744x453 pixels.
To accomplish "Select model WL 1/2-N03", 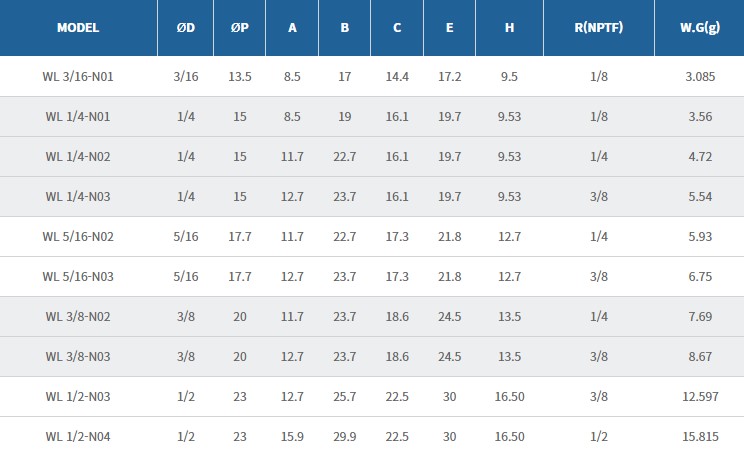I will pyautogui.click(x=78, y=396).
